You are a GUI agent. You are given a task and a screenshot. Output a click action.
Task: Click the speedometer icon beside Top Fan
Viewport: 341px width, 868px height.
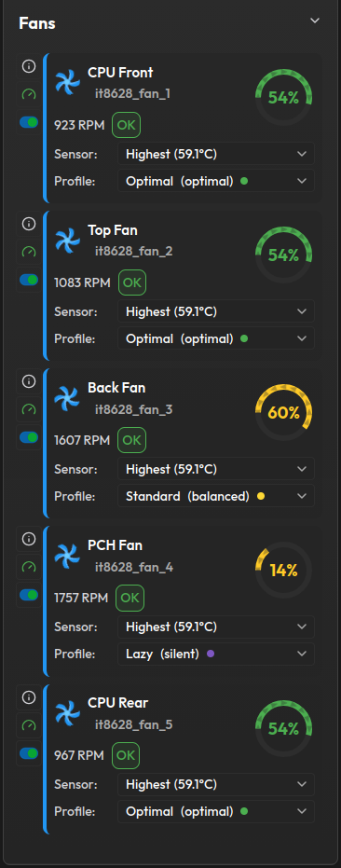coord(28,252)
